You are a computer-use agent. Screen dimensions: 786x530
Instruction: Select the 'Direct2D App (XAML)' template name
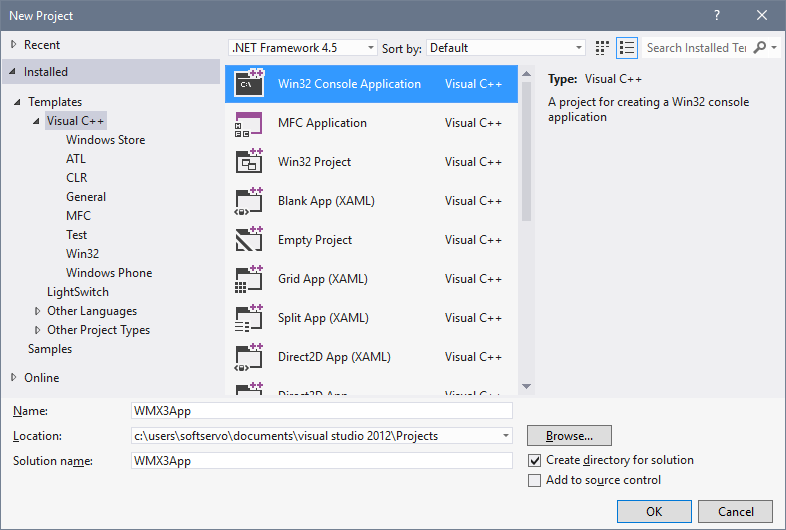[334, 357]
